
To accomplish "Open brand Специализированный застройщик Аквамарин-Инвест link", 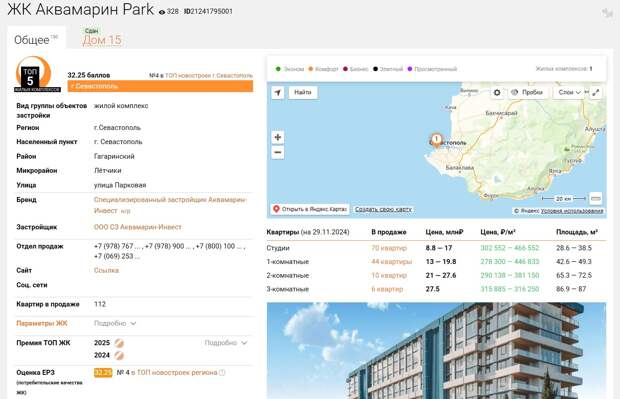I will (170, 205).
